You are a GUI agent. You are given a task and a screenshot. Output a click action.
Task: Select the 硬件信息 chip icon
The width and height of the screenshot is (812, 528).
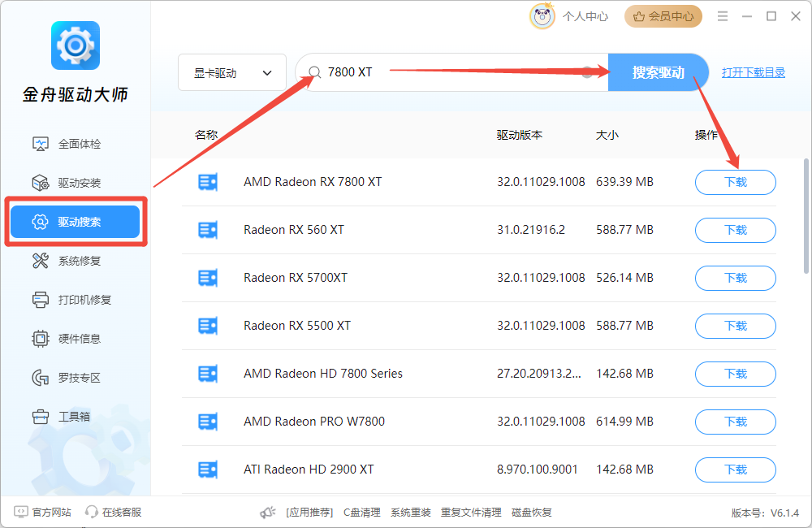[x=41, y=339]
